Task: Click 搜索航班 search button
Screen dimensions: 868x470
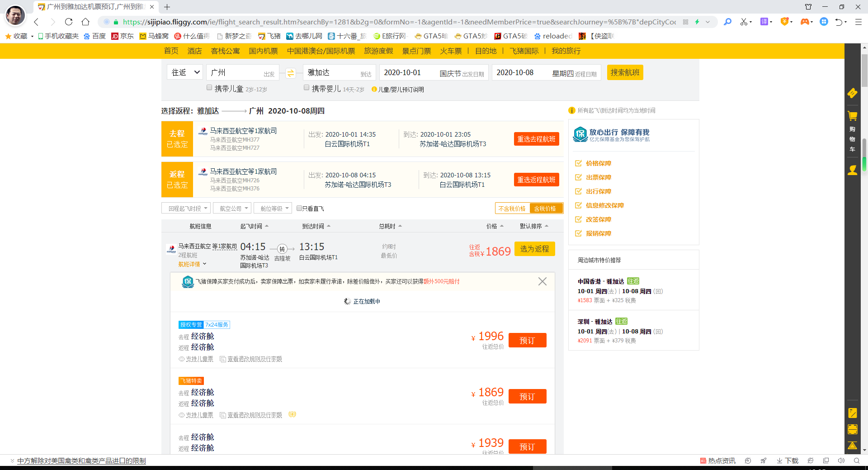Action: point(625,72)
